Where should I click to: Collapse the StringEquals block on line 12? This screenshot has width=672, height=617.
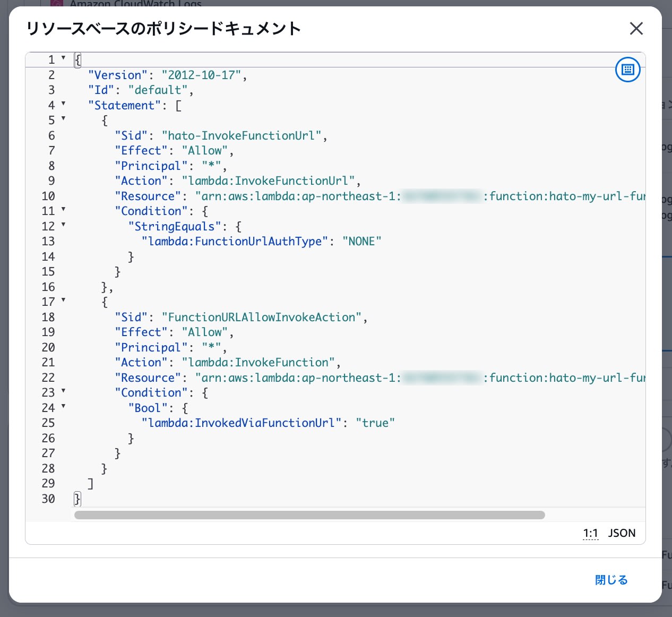64,226
